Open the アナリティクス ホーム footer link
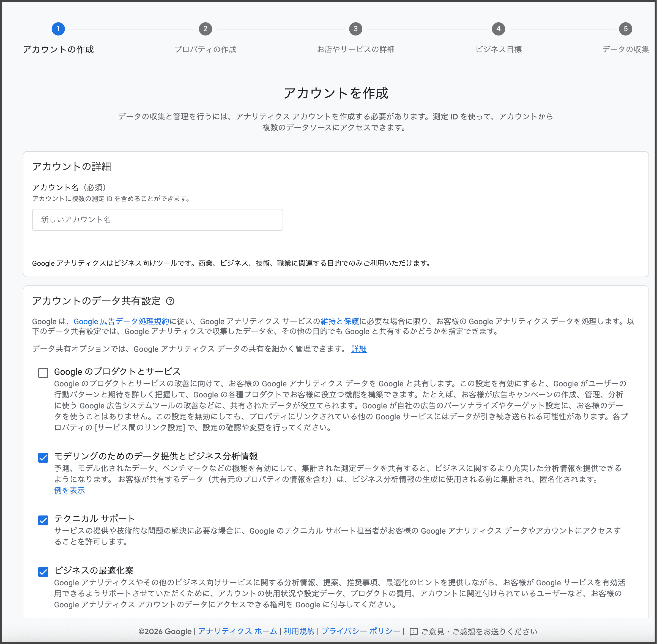 click(x=237, y=632)
